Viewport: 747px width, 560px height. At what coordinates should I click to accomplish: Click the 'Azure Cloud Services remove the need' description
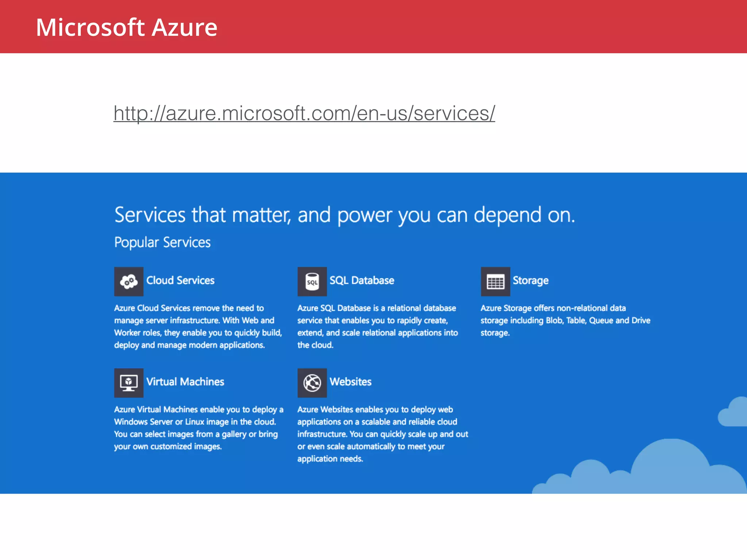[x=198, y=327]
